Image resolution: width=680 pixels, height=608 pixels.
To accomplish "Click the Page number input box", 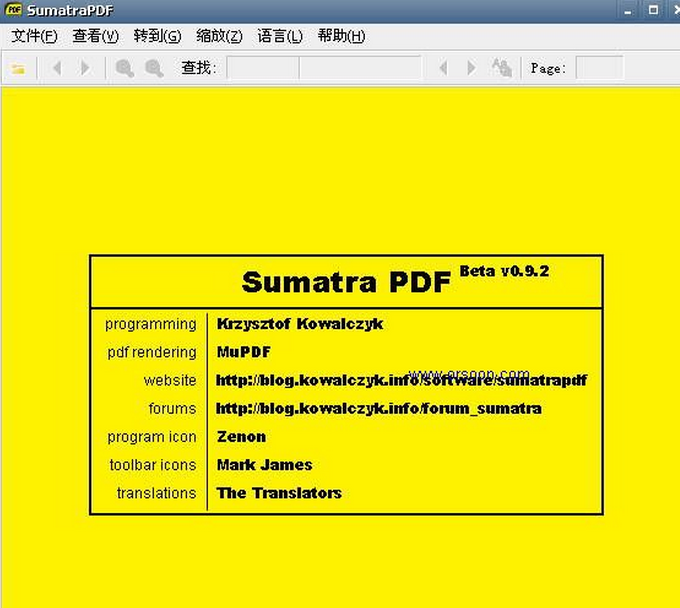I will [x=600, y=68].
